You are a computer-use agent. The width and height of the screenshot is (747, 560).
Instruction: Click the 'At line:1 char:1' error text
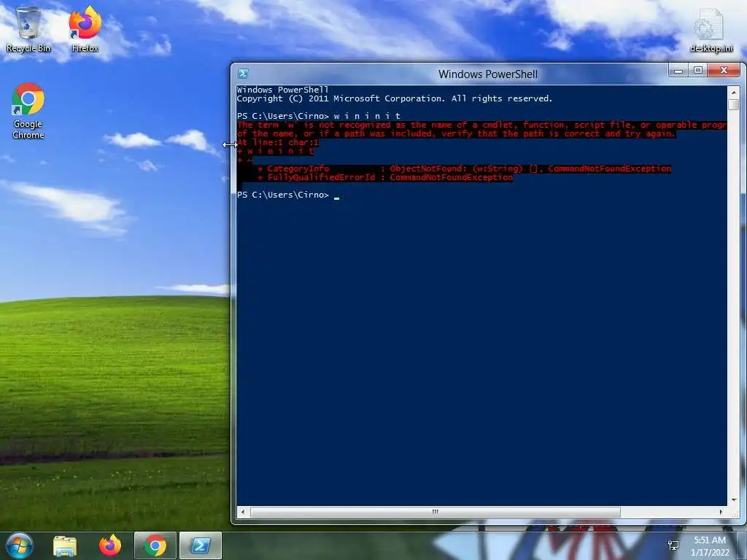pyautogui.click(x=278, y=142)
